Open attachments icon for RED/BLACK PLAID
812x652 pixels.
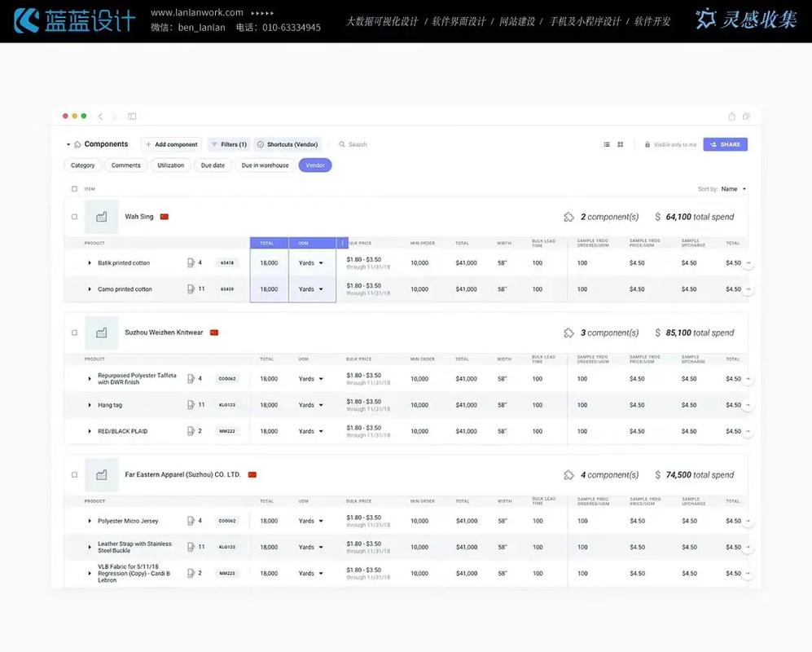[191, 431]
